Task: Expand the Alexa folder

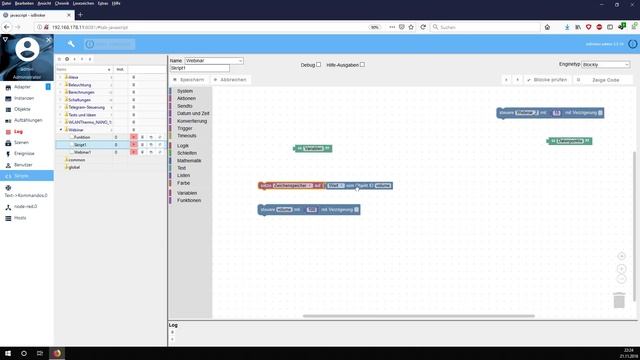Action: (x=61, y=77)
